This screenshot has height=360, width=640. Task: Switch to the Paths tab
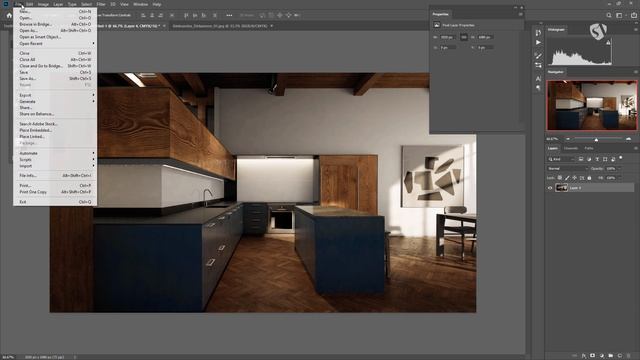589,149
